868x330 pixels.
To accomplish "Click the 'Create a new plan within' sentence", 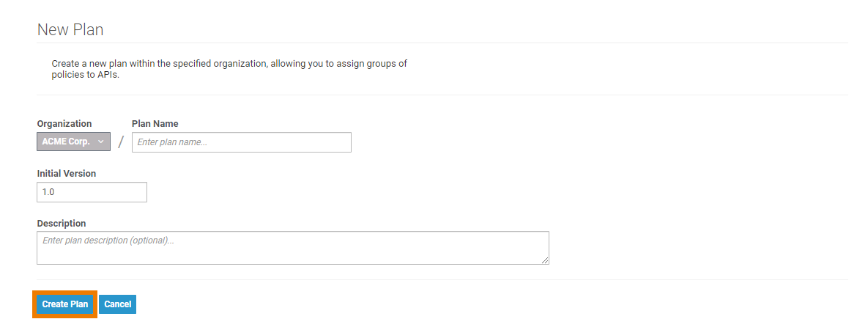I will [x=229, y=64].
